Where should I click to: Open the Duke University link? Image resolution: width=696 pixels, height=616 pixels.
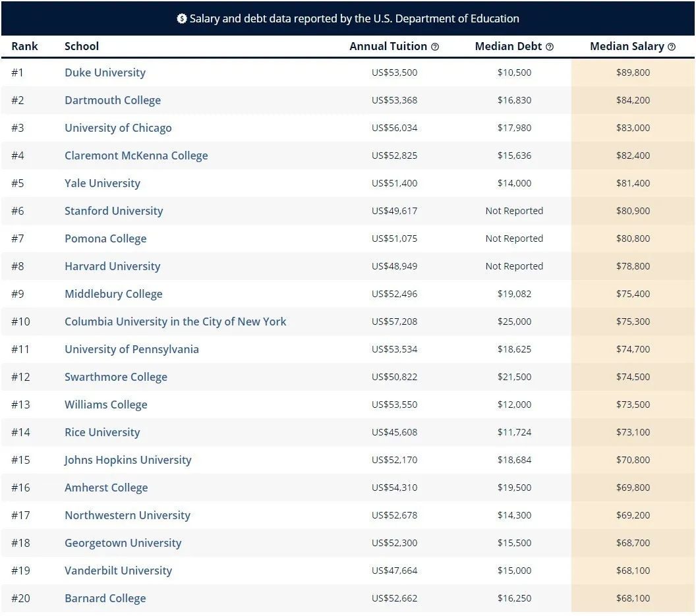(x=105, y=72)
